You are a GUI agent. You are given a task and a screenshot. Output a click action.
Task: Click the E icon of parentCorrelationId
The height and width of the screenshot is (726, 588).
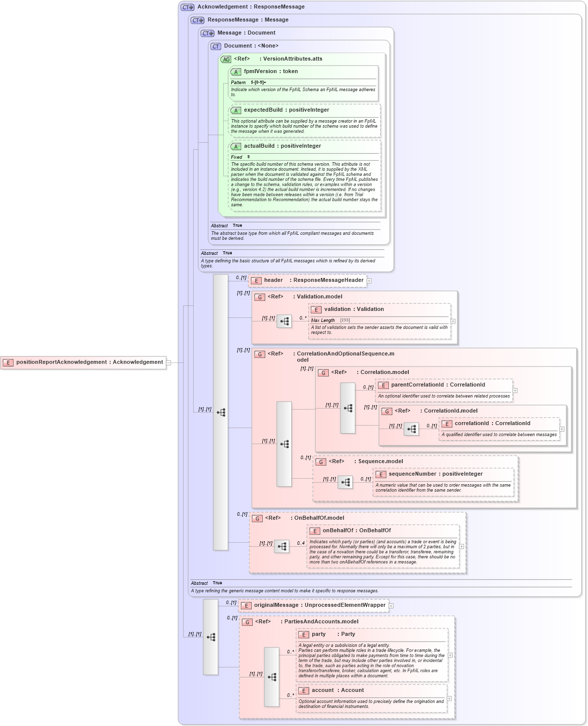[x=383, y=385]
